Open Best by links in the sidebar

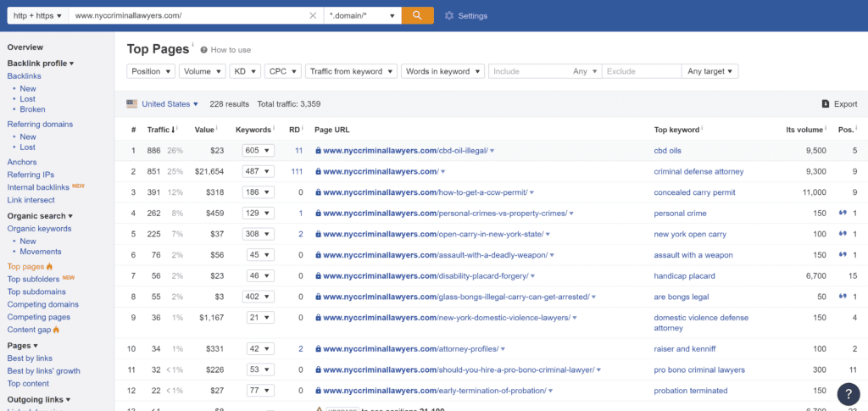30,358
